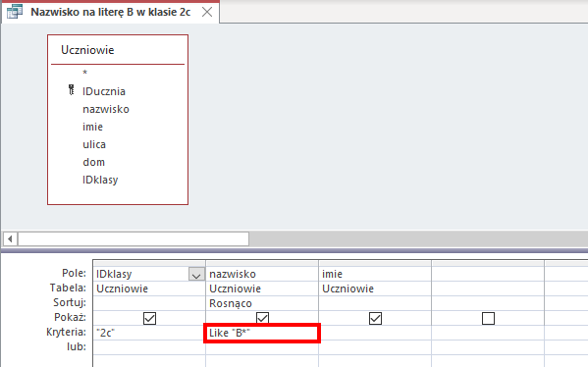Image resolution: width=588 pixels, height=367 pixels.
Task: Click the lub cell under nazwisko column
Action: tap(262, 347)
